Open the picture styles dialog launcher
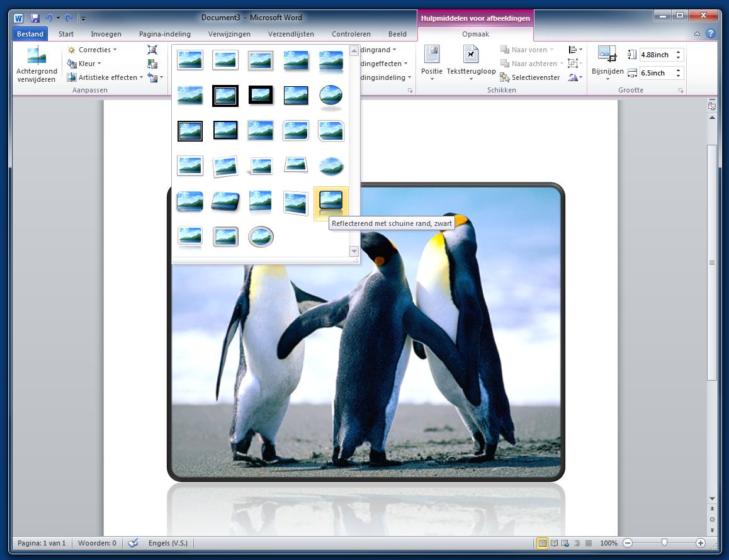 (410, 90)
